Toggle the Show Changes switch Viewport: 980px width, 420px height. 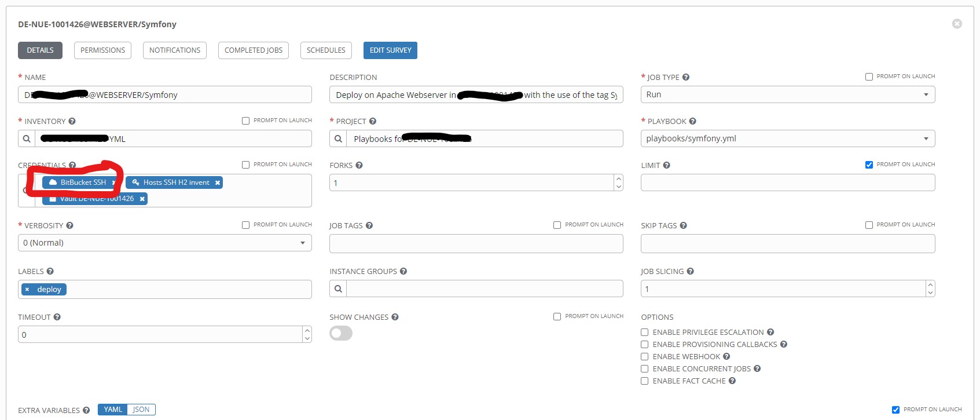341,333
